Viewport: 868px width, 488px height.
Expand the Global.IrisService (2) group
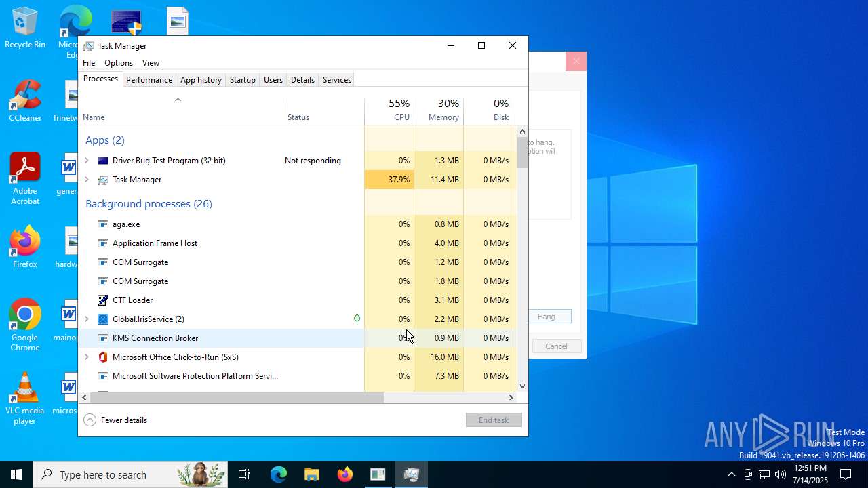click(86, 319)
